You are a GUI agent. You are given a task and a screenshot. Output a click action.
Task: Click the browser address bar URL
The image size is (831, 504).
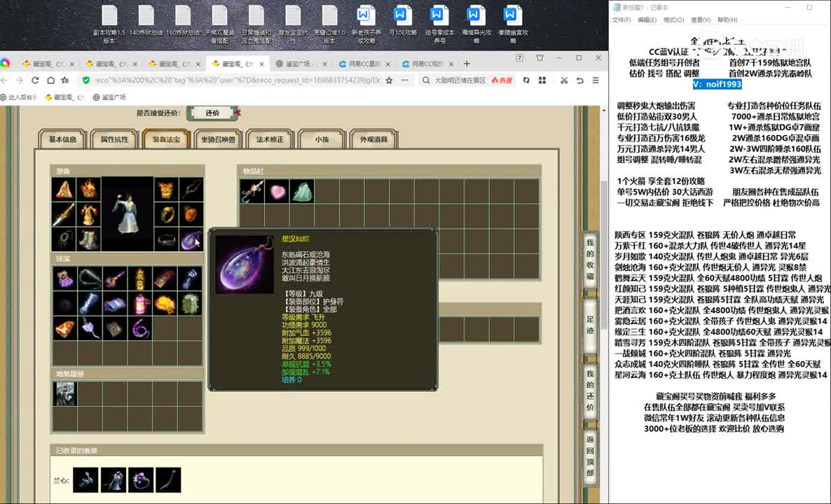click(x=238, y=80)
